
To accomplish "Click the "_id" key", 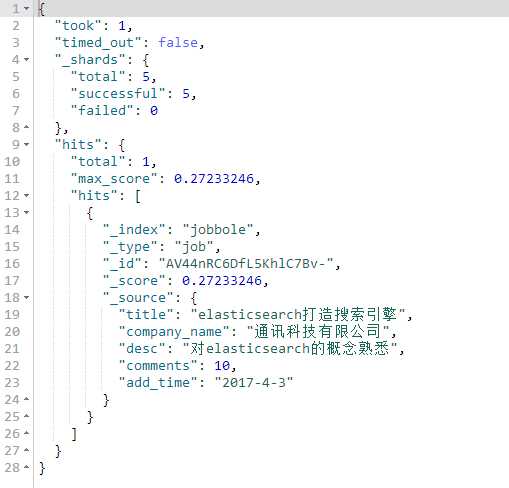I will tap(122, 264).
